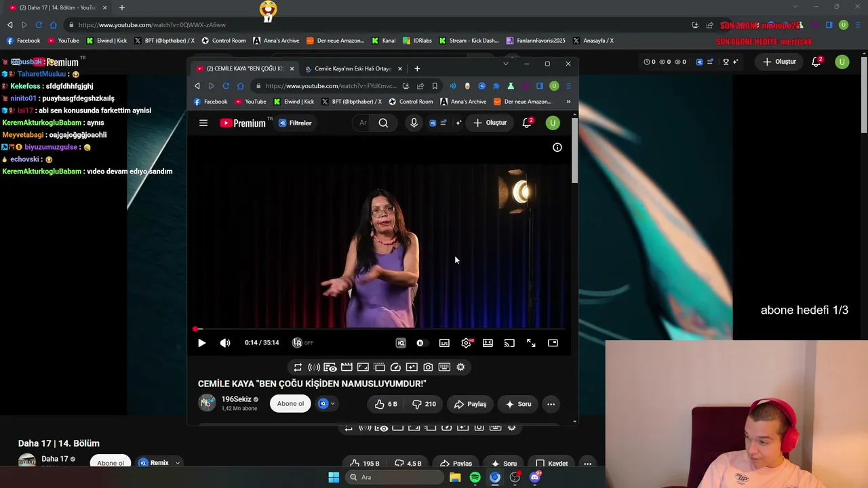Like the Cemile Kaya video
Screen dimensions: 868x488
pos(386,404)
